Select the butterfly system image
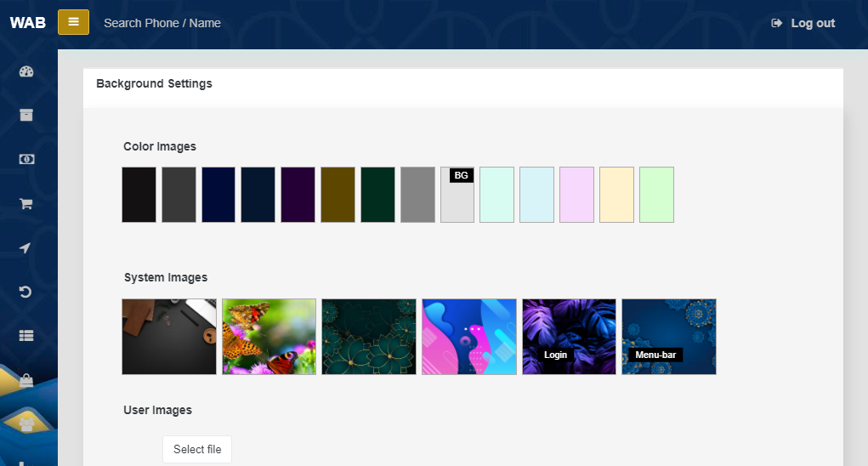The image size is (868, 466). (x=269, y=336)
